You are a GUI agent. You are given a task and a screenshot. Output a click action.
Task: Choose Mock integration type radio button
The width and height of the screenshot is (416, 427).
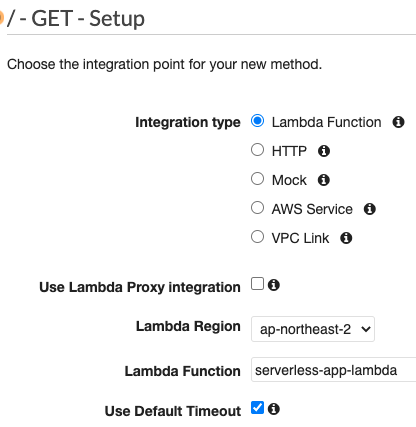[x=257, y=179]
